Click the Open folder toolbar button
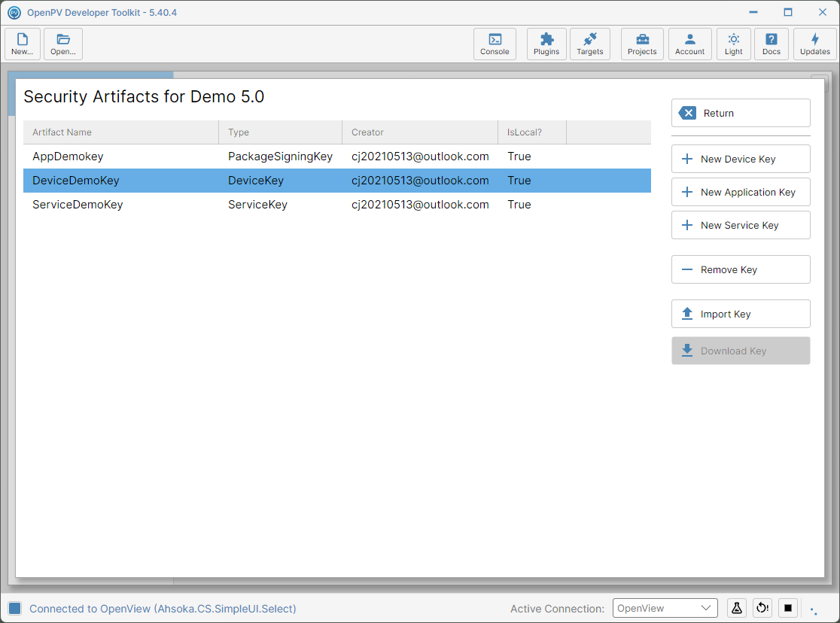This screenshot has height=623, width=840. (x=63, y=44)
